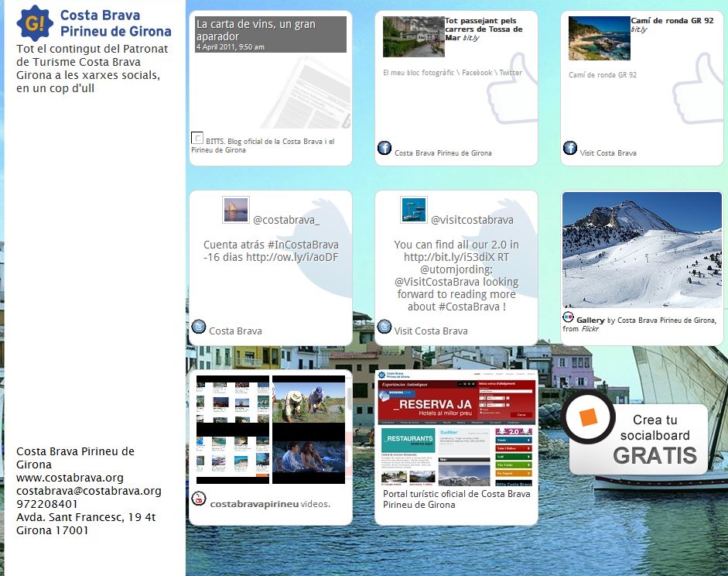The height and width of the screenshot is (576, 728).
Task: Click the 'Cuenta atrás #InCostaBrava' tweet text
Action: [x=271, y=251]
